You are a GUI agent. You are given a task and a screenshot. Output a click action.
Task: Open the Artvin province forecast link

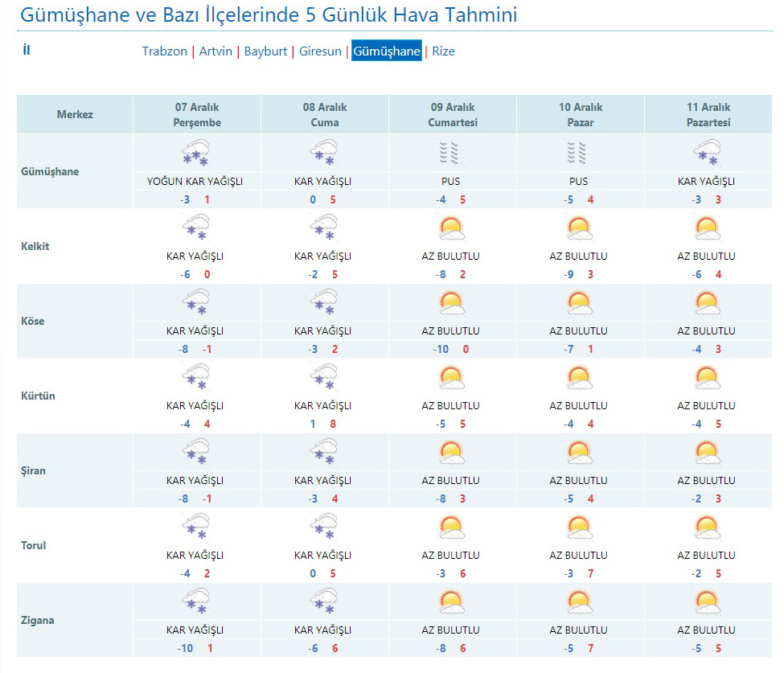[x=215, y=51]
